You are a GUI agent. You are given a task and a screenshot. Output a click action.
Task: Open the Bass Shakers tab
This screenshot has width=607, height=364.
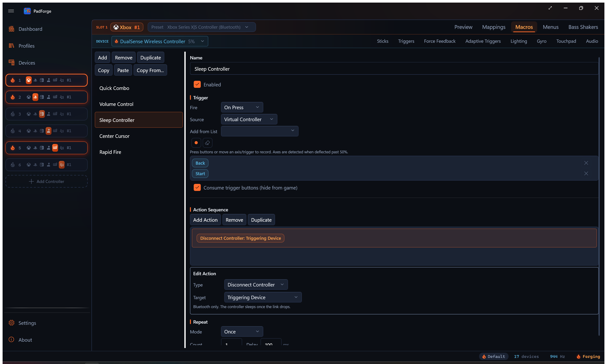[583, 27]
